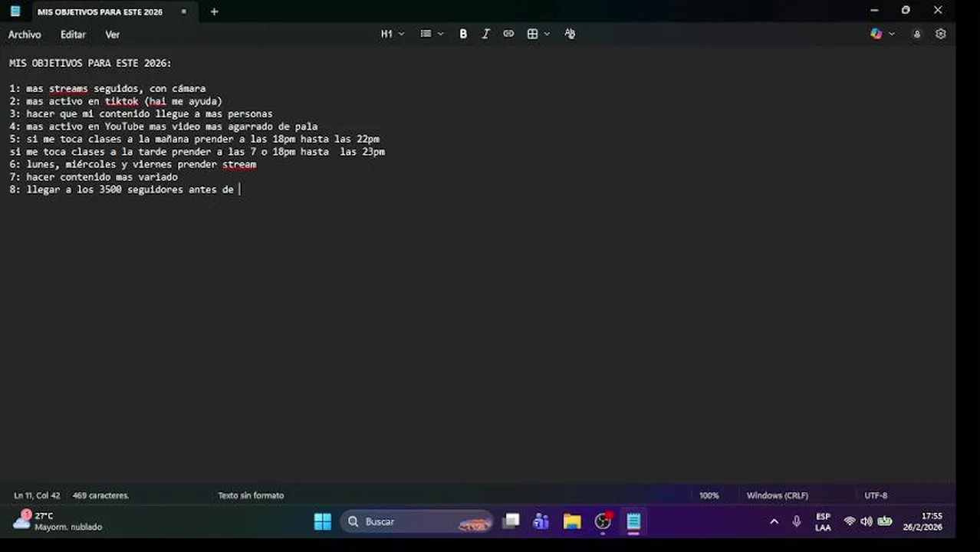Show hidden system tray icons
Viewport: 980px width, 552px height.
774,521
